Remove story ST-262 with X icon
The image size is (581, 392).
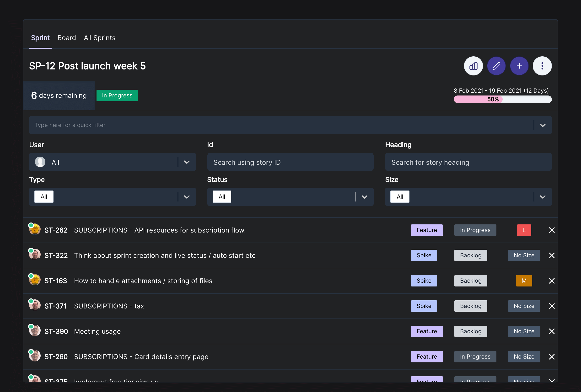(552, 230)
